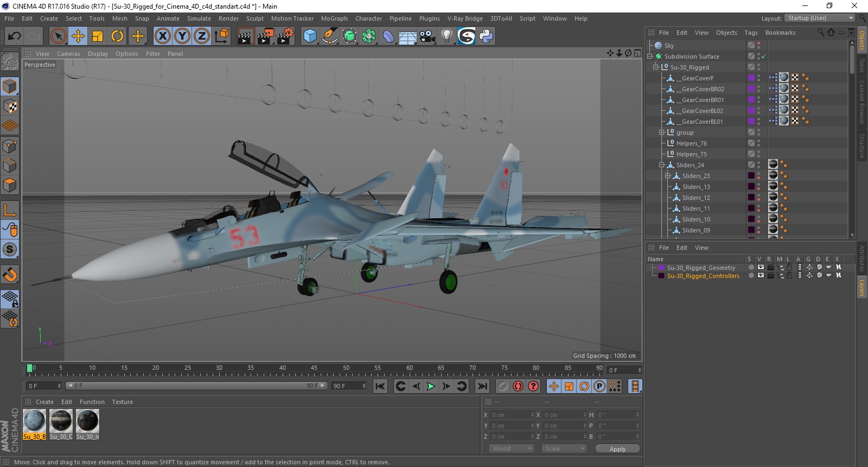The width and height of the screenshot is (868, 467).
Task: Click Render View clapperboard icon
Action: point(245,36)
